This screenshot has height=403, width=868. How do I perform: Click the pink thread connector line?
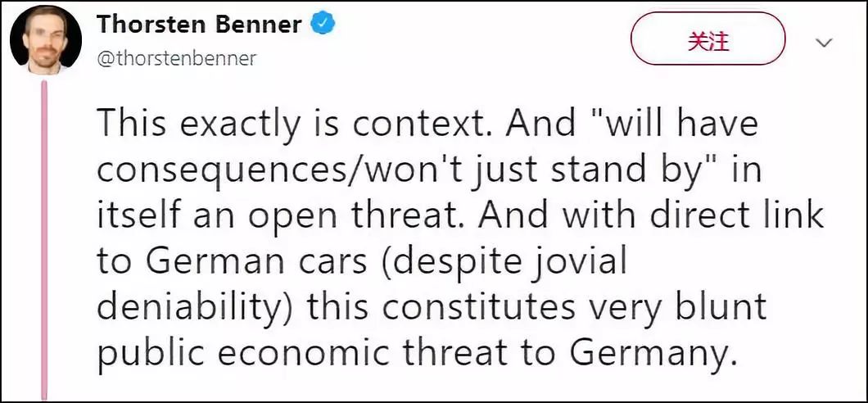click(x=45, y=238)
